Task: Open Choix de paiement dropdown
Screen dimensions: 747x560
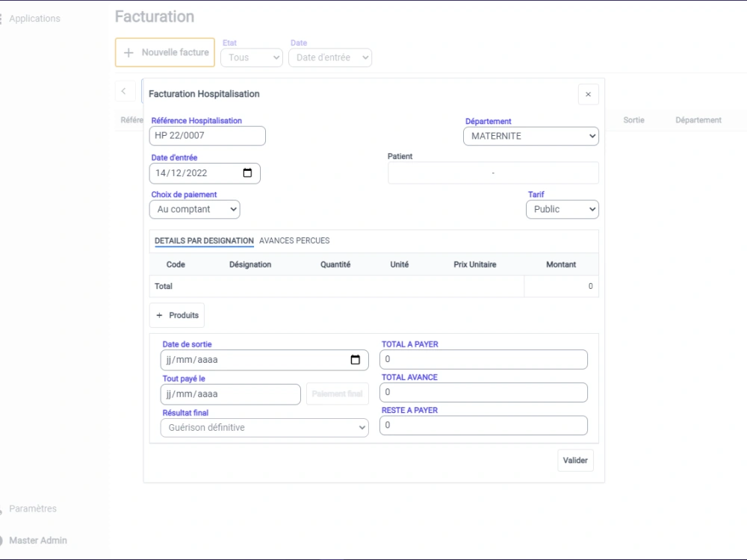Action: click(194, 210)
